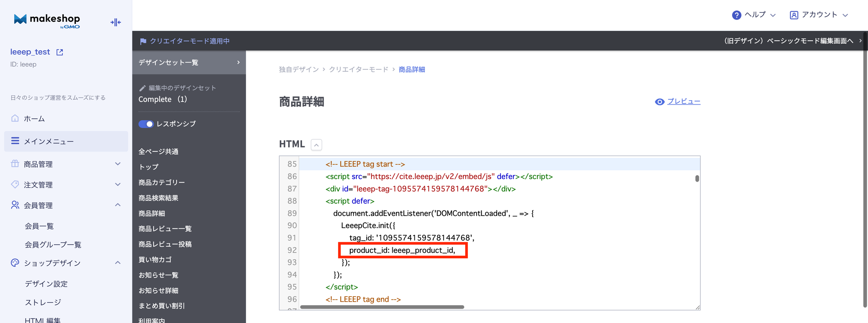Click line number 89 in the gutter
The image size is (868, 323).
click(x=292, y=213)
